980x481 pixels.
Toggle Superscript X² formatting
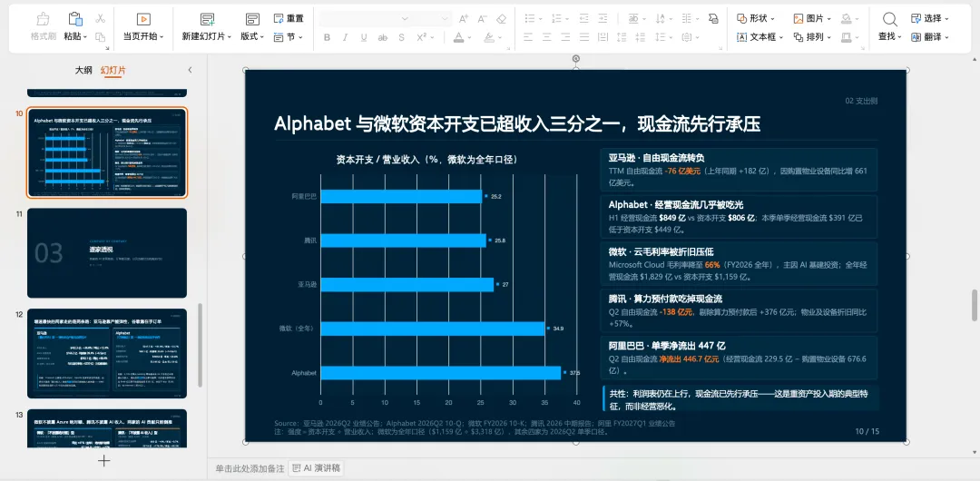click(x=422, y=37)
